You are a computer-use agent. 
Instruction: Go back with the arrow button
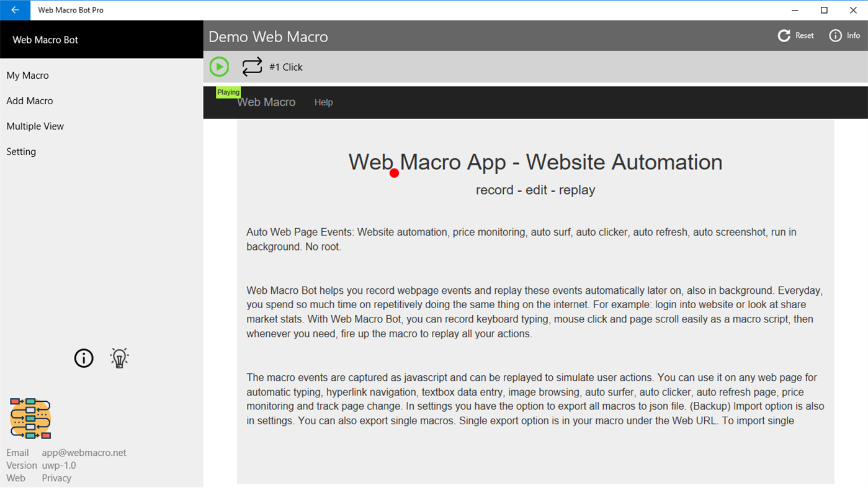pos(15,10)
